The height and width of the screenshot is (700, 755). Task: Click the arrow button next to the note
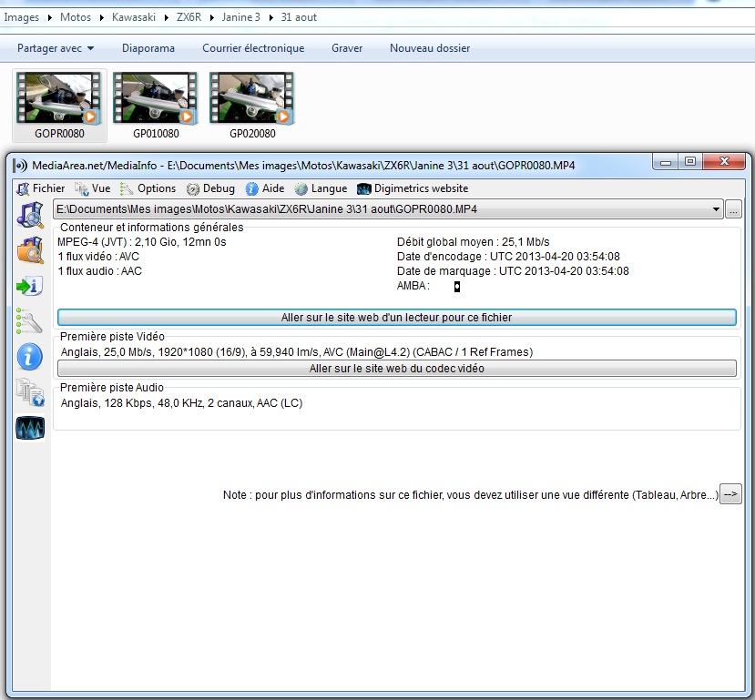(730, 494)
